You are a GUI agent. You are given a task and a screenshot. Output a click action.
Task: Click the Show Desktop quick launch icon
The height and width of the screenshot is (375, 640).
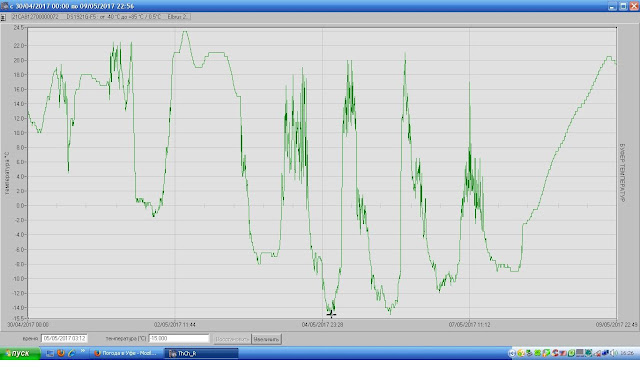point(50,353)
